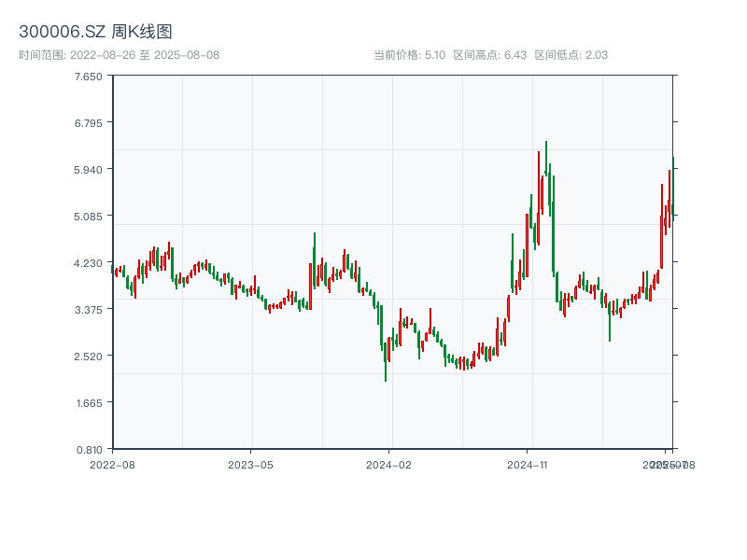Click the x-axis label 2023-05

coord(250,465)
